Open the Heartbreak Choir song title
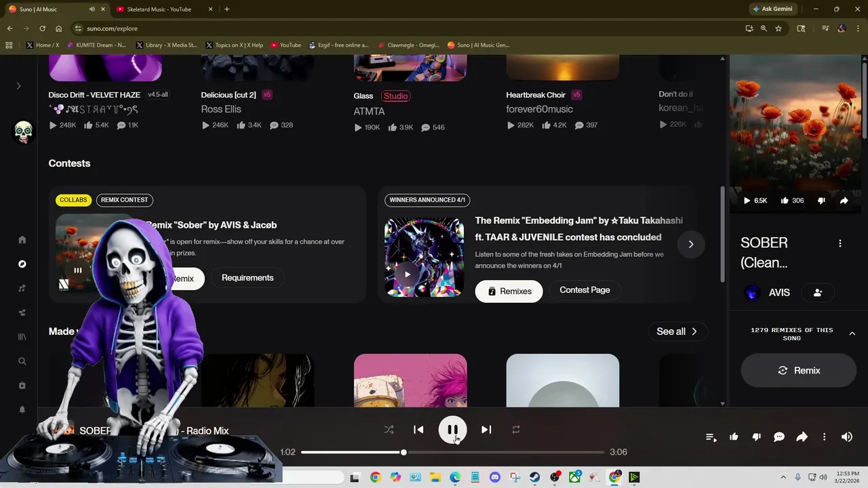Screen dimensions: 868x488 pos(536,95)
